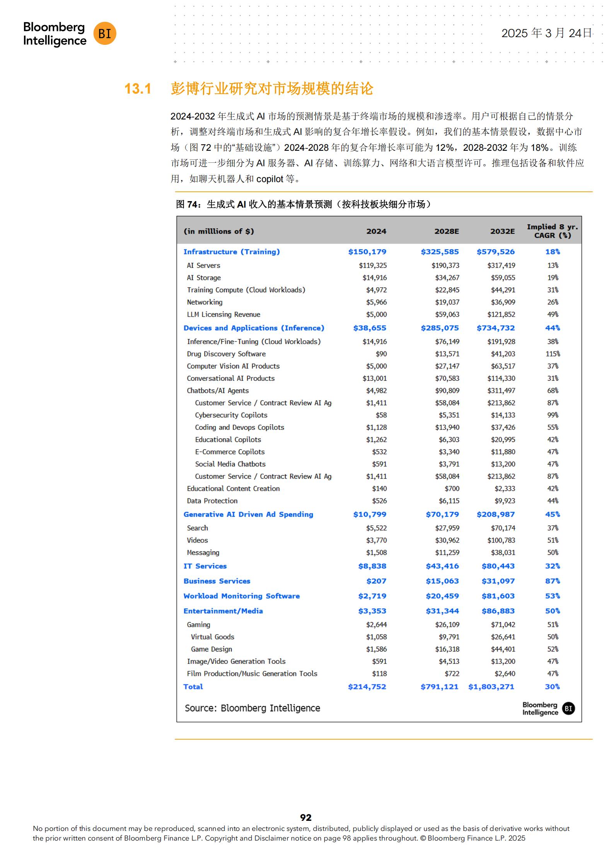The image size is (614, 868).
Task: Click the "$1,803,271" total for 2032E
Action: coord(491,687)
